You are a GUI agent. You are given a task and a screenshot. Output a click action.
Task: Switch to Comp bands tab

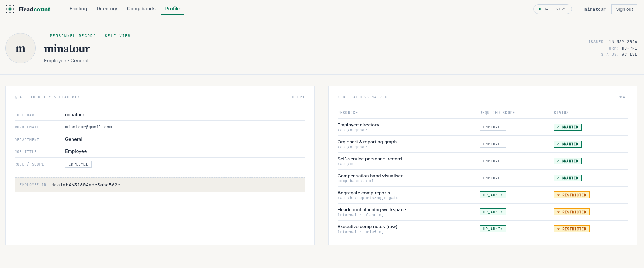[x=141, y=9]
